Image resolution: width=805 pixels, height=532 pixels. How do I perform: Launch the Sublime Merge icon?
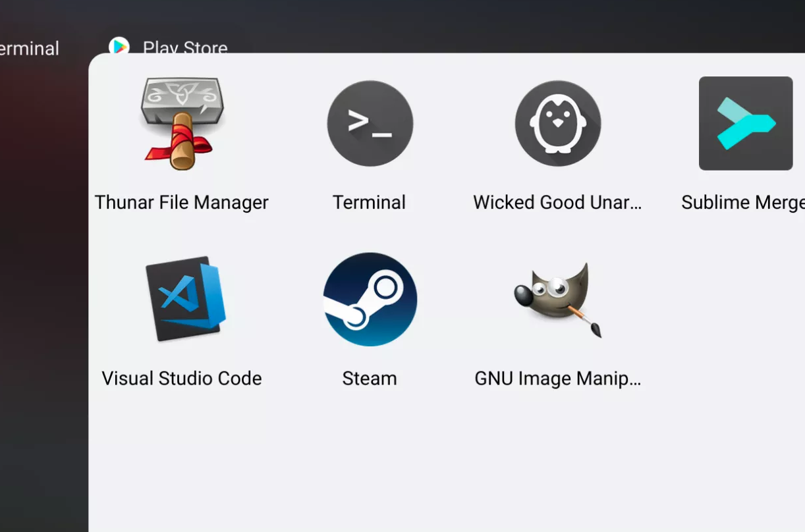coord(746,123)
